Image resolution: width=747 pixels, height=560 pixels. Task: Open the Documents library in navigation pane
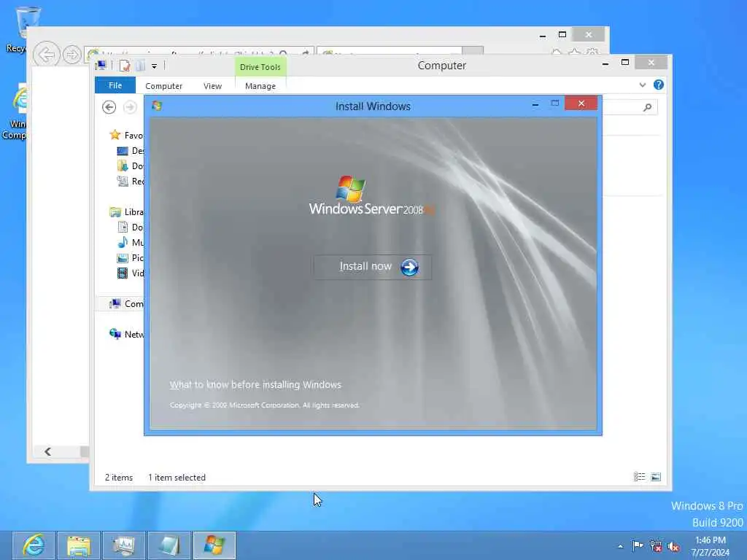[130, 227]
